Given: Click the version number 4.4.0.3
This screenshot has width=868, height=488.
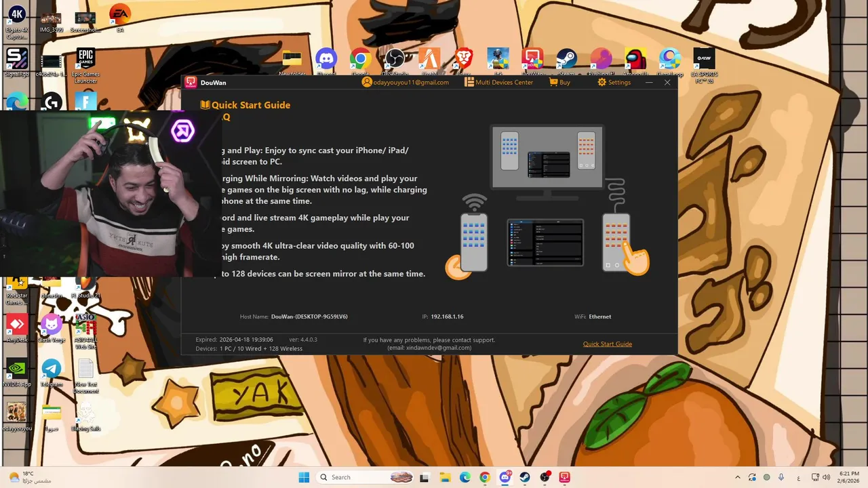Looking at the screenshot, I should pos(309,340).
